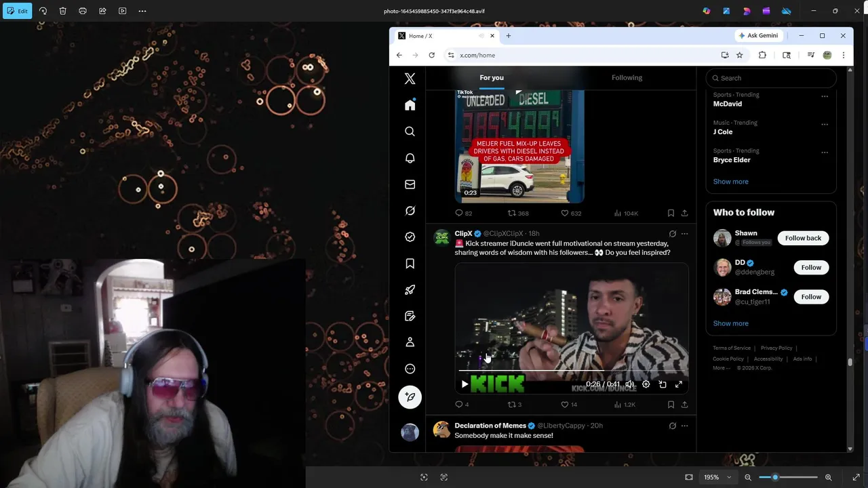Open more menu on ClipX post

coord(684,234)
